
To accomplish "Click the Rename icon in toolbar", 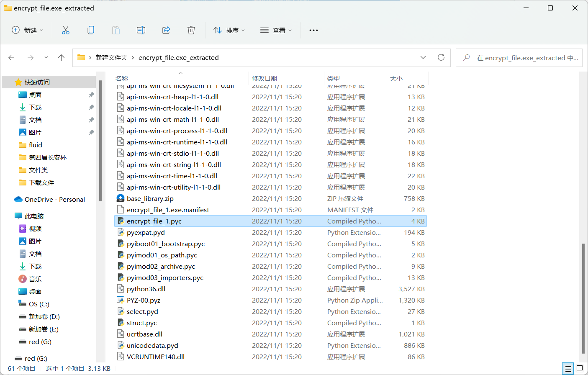I will 141,30.
